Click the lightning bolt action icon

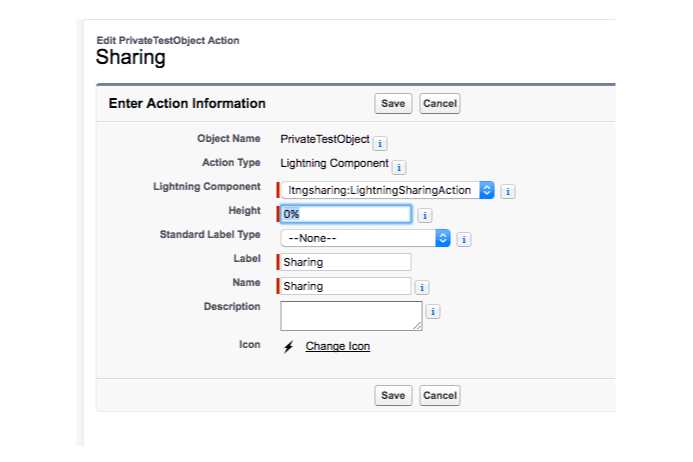[289, 347]
